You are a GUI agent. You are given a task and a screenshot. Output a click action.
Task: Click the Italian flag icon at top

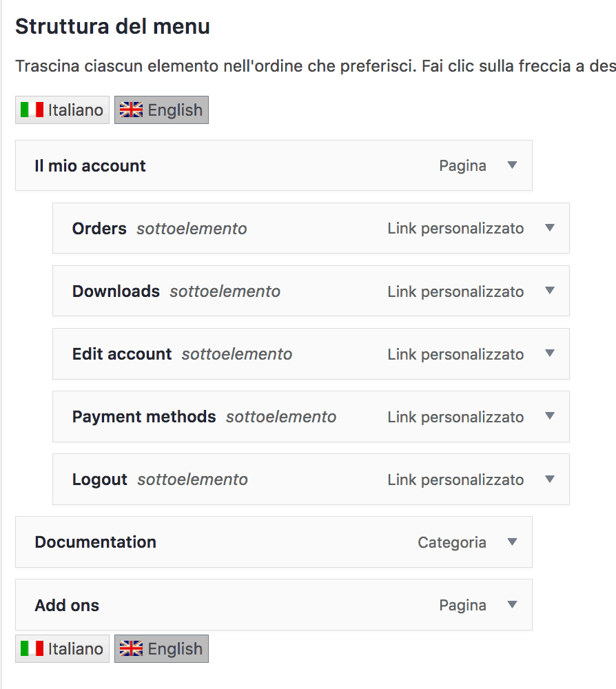click(x=32, y=110)
